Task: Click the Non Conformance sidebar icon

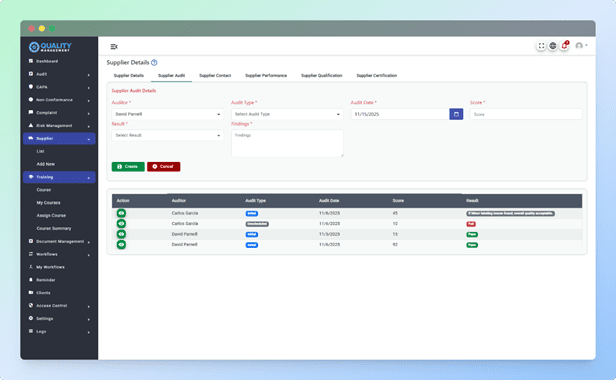Action: (x=31, y=100)
